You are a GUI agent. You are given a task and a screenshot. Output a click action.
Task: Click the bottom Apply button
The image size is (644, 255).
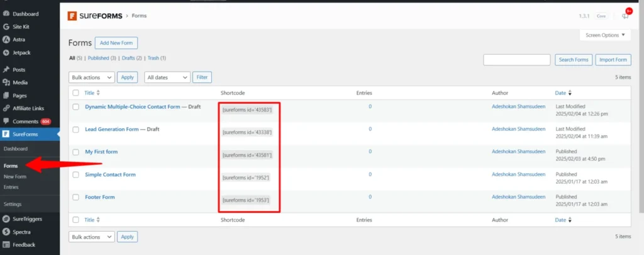(127, 237)
